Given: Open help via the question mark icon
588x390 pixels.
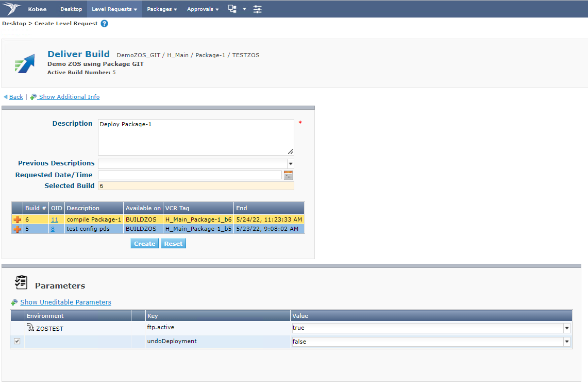Looking at the screenshot, I should pyautogui.click(x=105, y=23).
